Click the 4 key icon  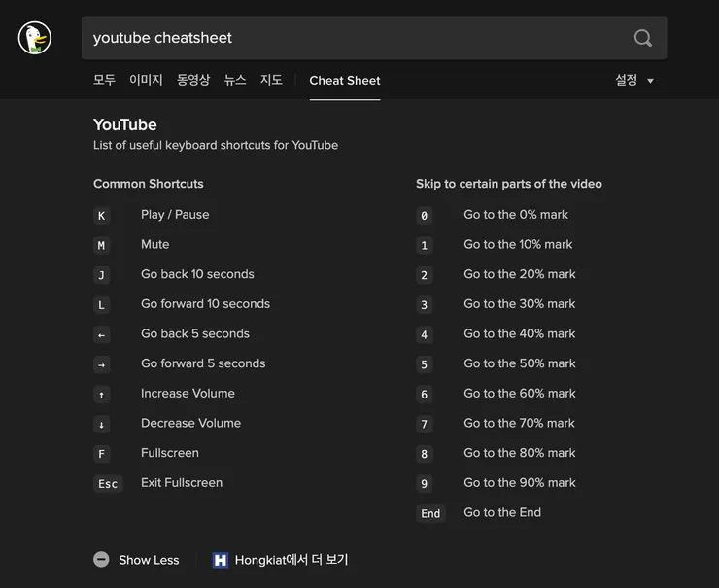click(x=425, y=335)
